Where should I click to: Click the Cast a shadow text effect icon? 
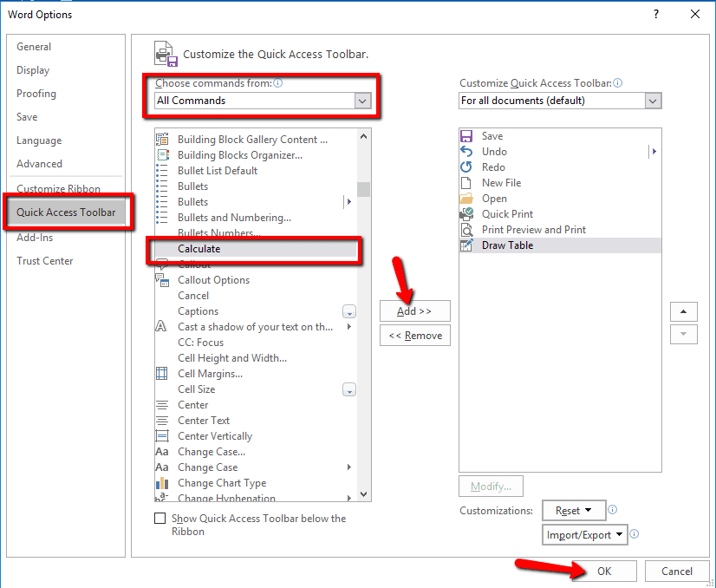pyautogui.click(x=161, y=327)
